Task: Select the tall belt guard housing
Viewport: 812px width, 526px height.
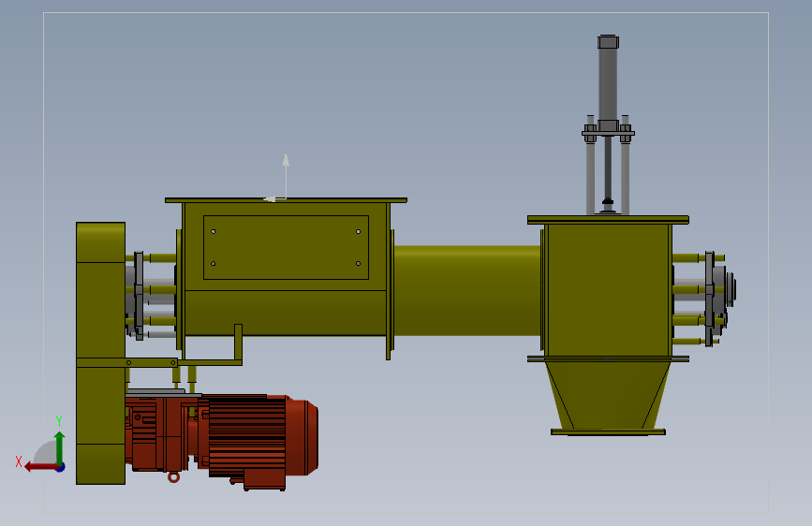Action: click(x=100, y=353)
